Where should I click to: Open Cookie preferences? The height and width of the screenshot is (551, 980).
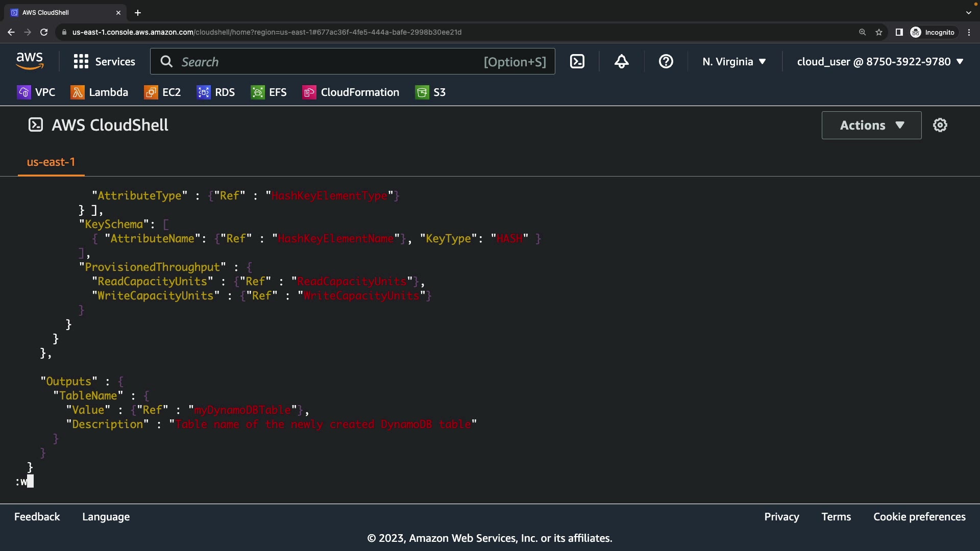coord(919,517)
